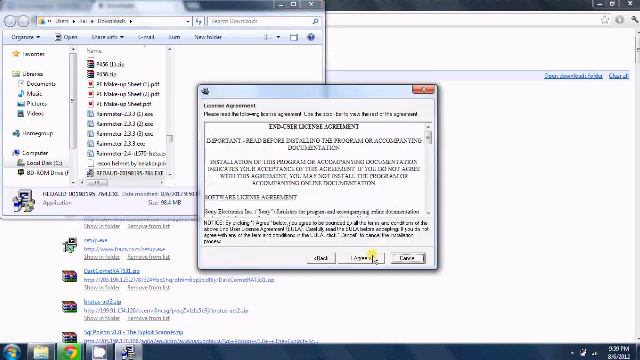Click the Back button in the license dialog
This screenshot has height=360, width=640.
[321, 258]
